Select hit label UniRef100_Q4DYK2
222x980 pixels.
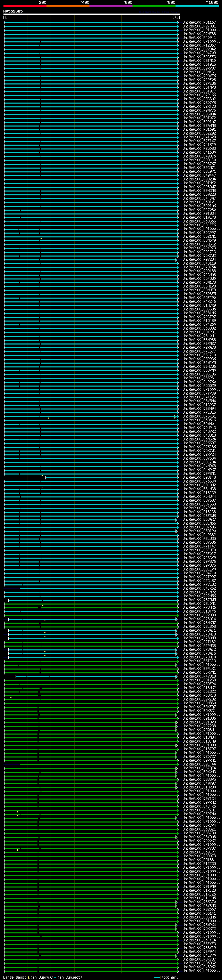(199, 431)
